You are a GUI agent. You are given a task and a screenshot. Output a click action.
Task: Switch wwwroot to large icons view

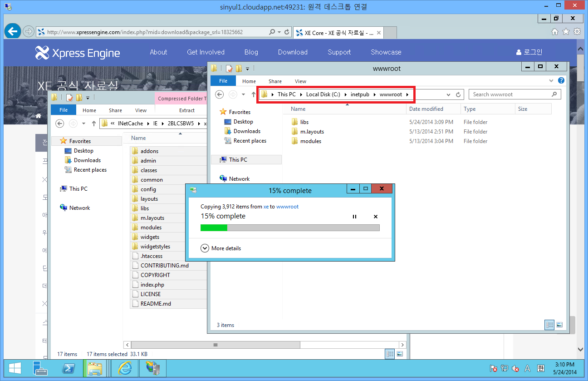559,325
